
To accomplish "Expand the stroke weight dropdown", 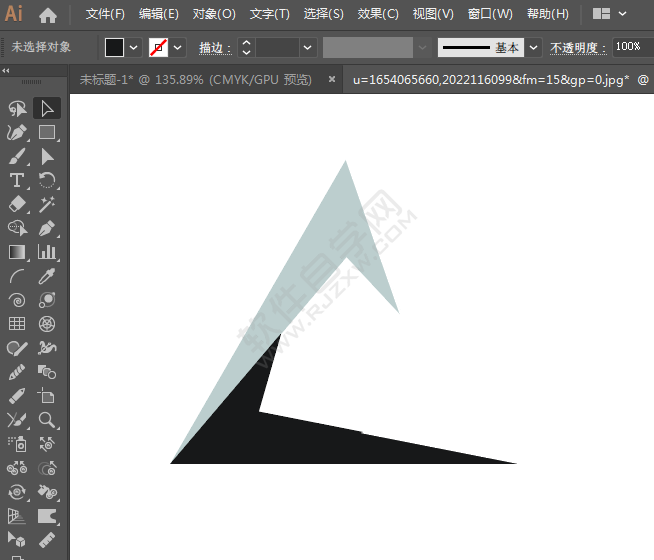I will 307,47.
